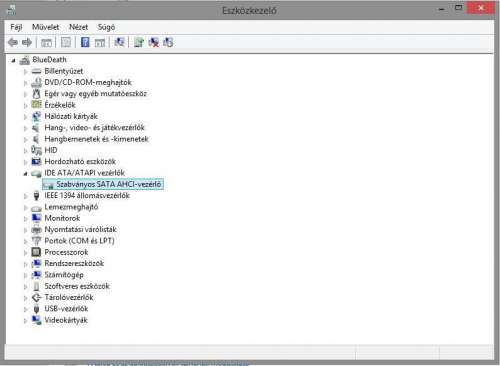
Task: Open the Properties toolbar icon
Action: [x=66, y=42]
